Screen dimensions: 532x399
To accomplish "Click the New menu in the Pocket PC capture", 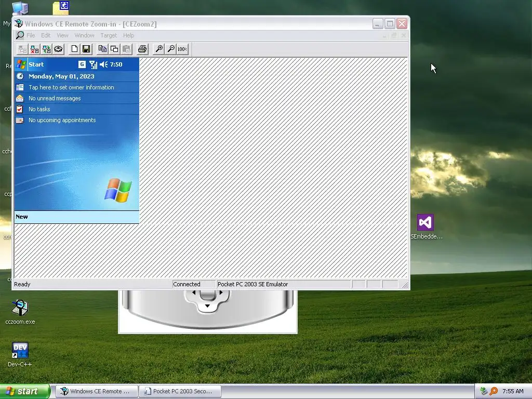I will 22,217.
